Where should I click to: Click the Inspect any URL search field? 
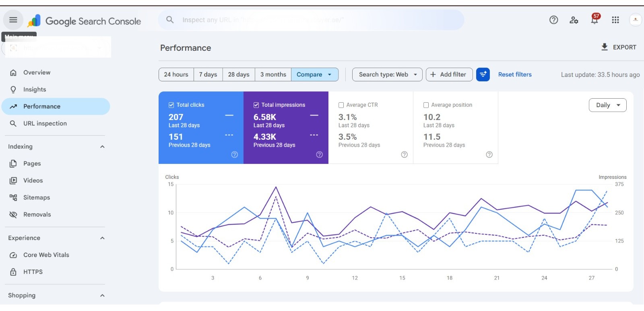(311, 20)
